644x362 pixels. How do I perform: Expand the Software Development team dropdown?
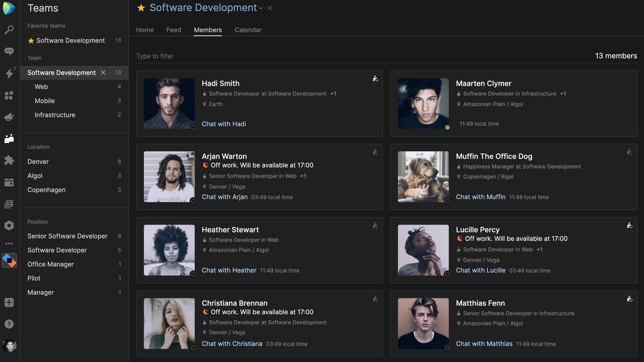pyautogui.click(x=261, y=9)
